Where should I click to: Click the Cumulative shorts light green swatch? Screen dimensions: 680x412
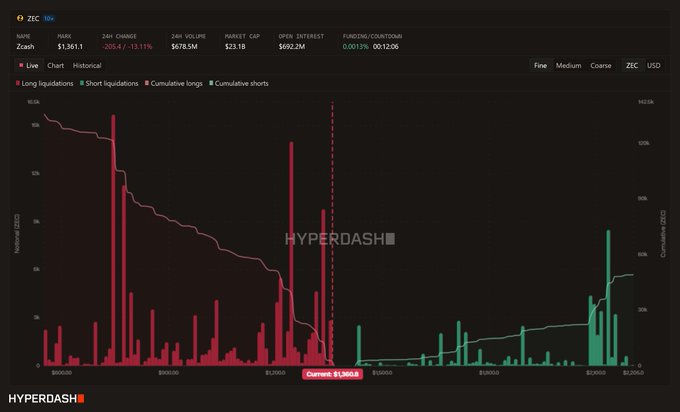[x=211, y=83]
